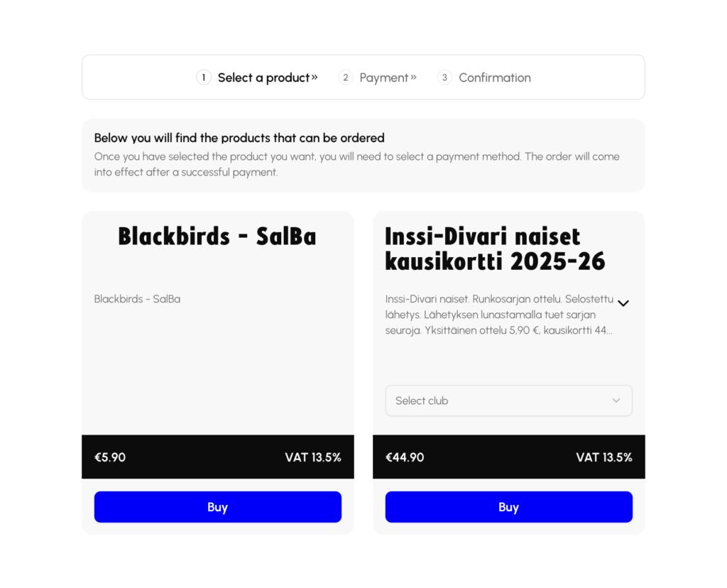This screenshot has width=727, height=588.
Task: Click the double arrow after Select a product
Action: [x=315, y=77]
